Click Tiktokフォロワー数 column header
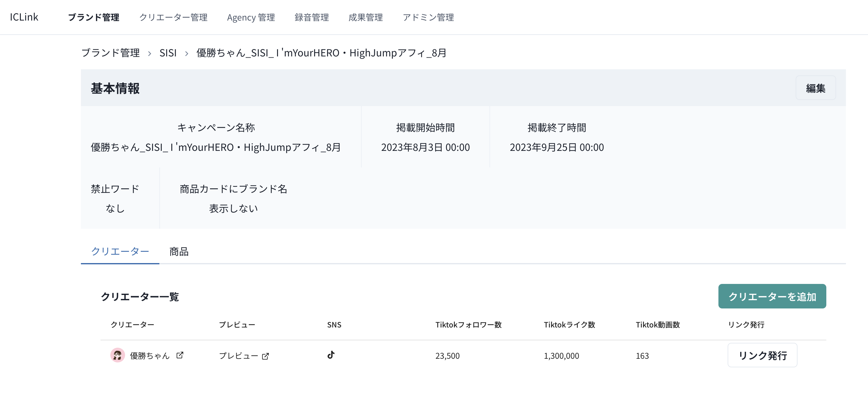Viewport: 868px width, 417px height. [x=468, y=325]
